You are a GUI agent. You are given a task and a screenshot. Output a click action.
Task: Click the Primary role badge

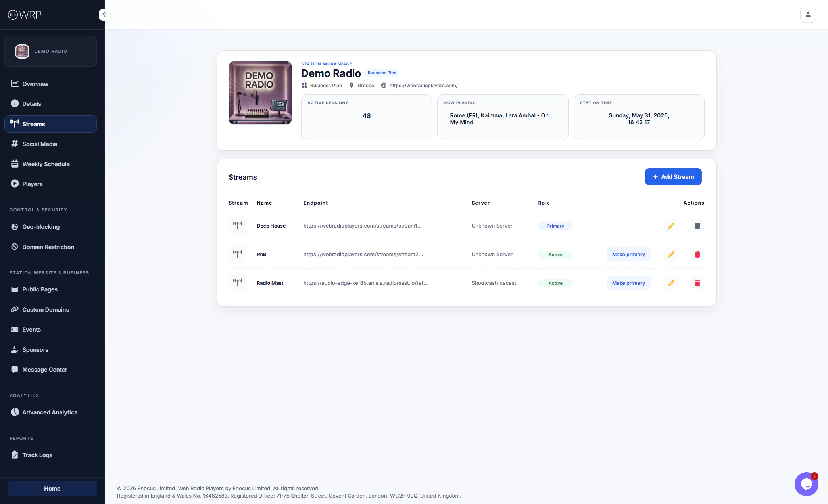(555, 226)
